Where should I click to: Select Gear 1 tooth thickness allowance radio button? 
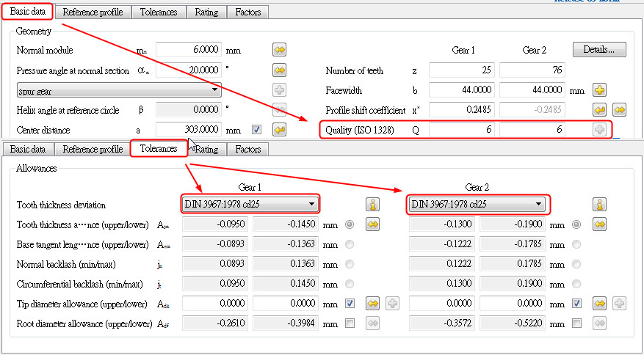350,224
